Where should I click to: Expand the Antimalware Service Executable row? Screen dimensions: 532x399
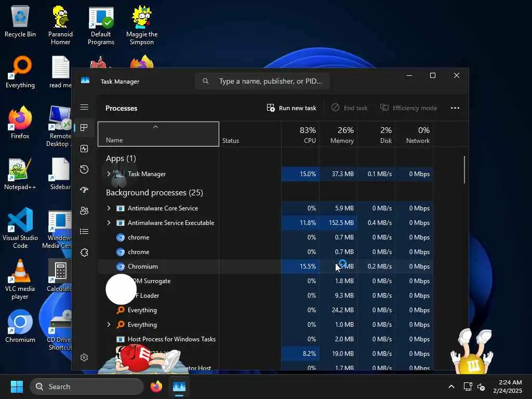click(x=109, y=222)
